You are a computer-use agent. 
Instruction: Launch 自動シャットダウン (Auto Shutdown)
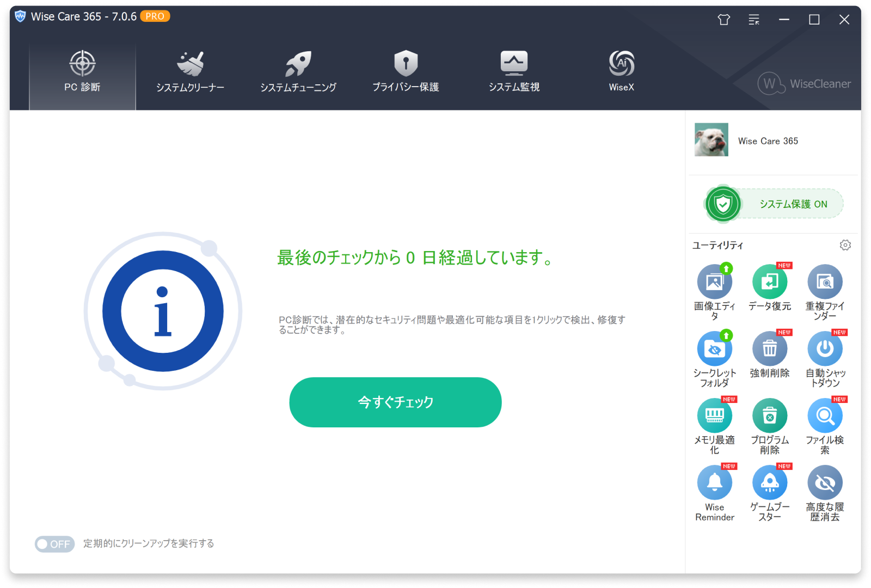click(825, 348)
